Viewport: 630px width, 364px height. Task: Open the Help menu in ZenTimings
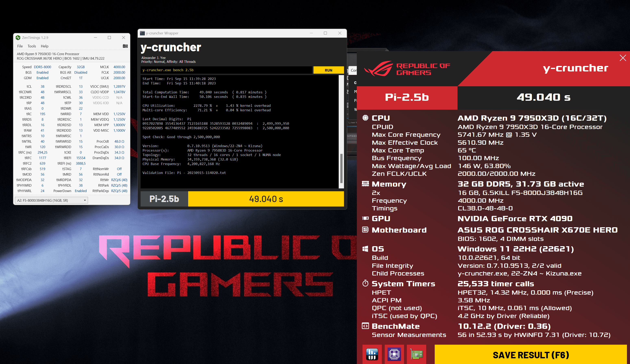click(x=45, y=46)
